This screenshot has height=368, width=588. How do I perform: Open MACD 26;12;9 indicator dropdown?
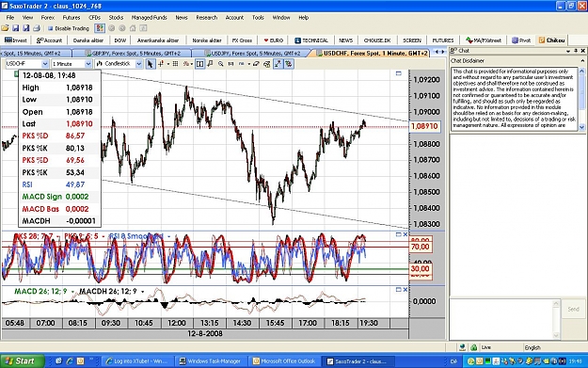72,292
